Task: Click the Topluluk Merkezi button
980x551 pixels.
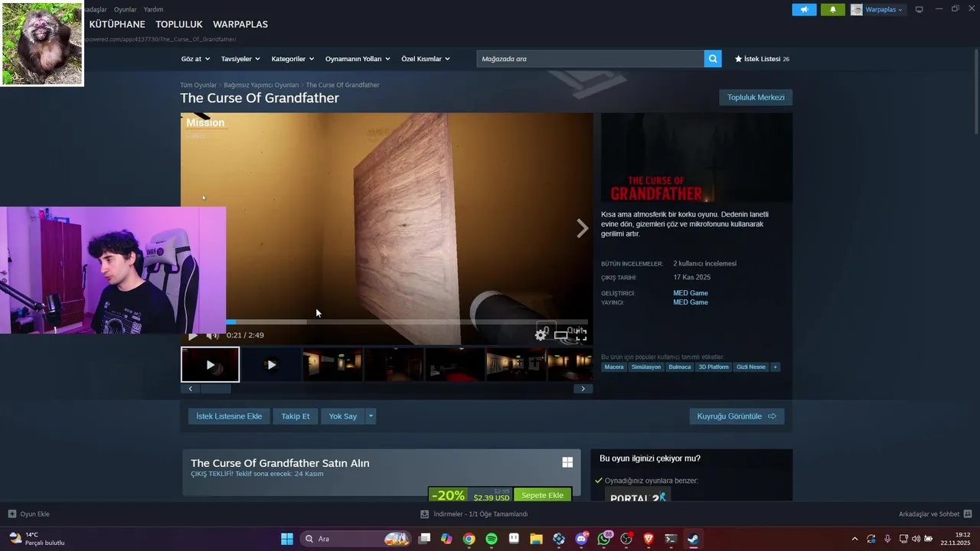Action: point(756,97)
